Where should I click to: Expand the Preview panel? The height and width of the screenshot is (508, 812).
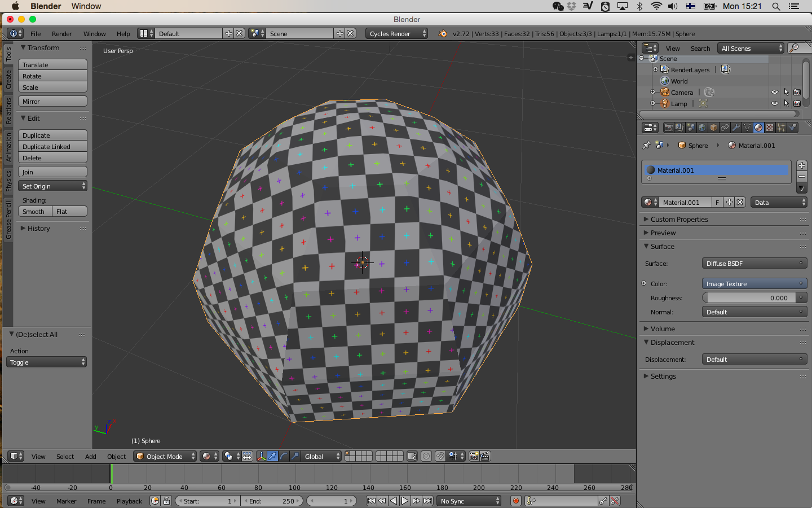(663, 233)
